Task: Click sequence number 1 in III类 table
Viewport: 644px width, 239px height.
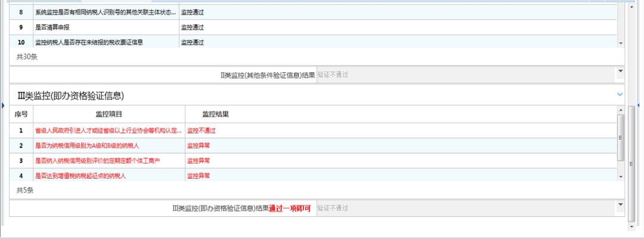Action: click(x=21, y=130)
